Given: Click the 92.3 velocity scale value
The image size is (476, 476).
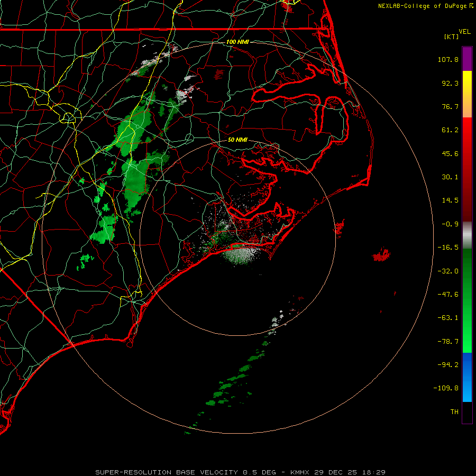Looking at the screenshot, I should coord(450,83).
